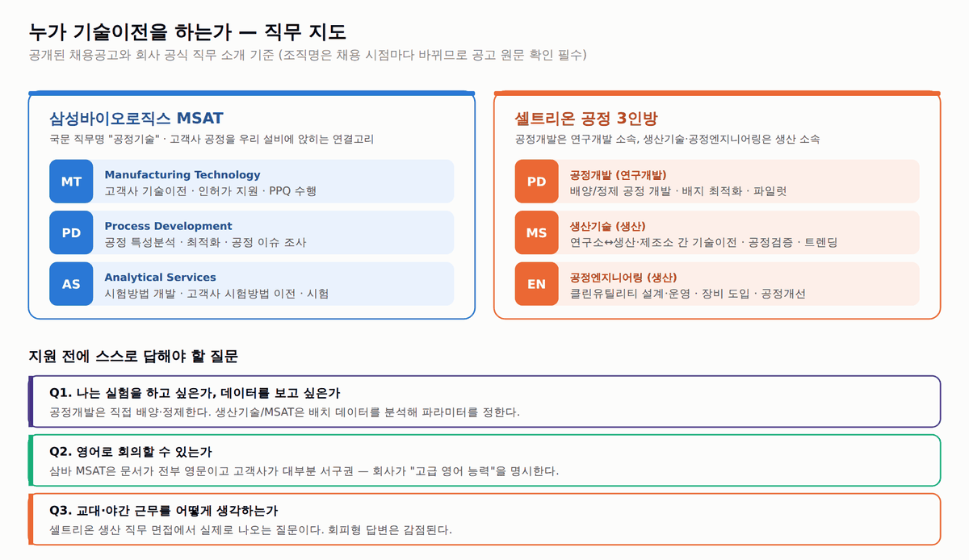
Task: Click the heading '삼성바이오로직스 MSAT'
Action: [x=136, y=118]
